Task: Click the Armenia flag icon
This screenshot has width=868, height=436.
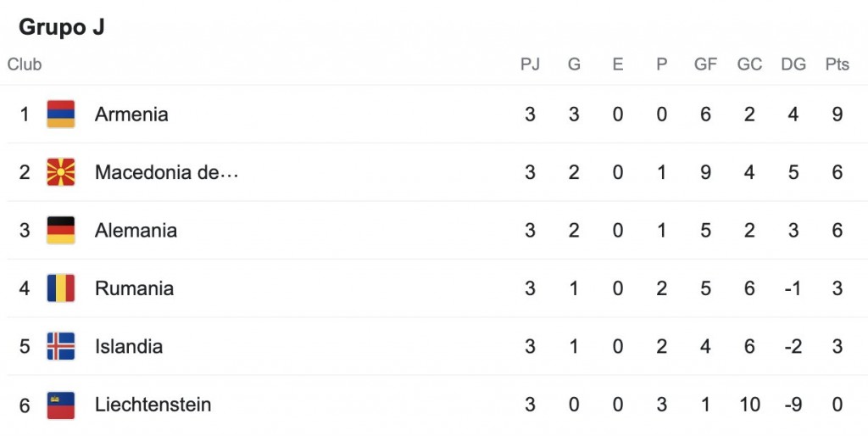Action: click(61, 115)
